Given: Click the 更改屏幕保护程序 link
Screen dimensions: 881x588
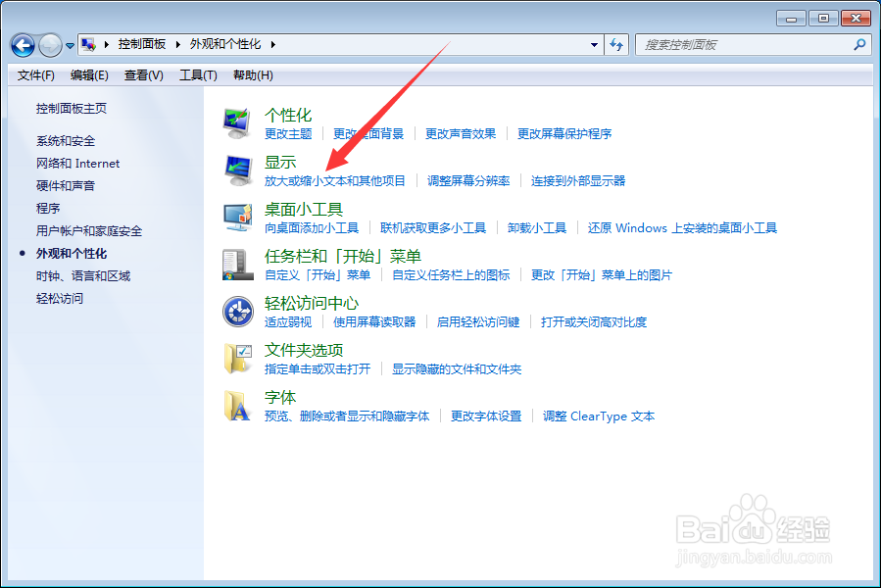Looking at the screenshot, I should point(564,134).
